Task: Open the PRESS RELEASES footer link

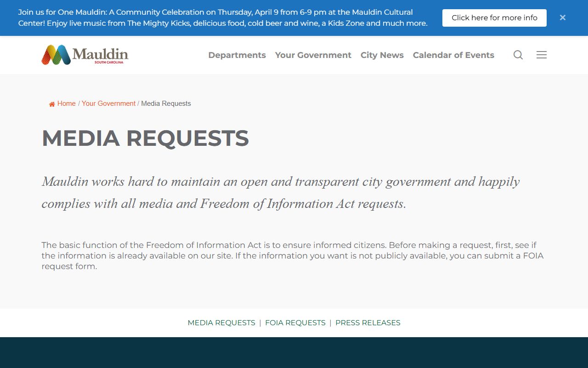Action: pos(368,323)
